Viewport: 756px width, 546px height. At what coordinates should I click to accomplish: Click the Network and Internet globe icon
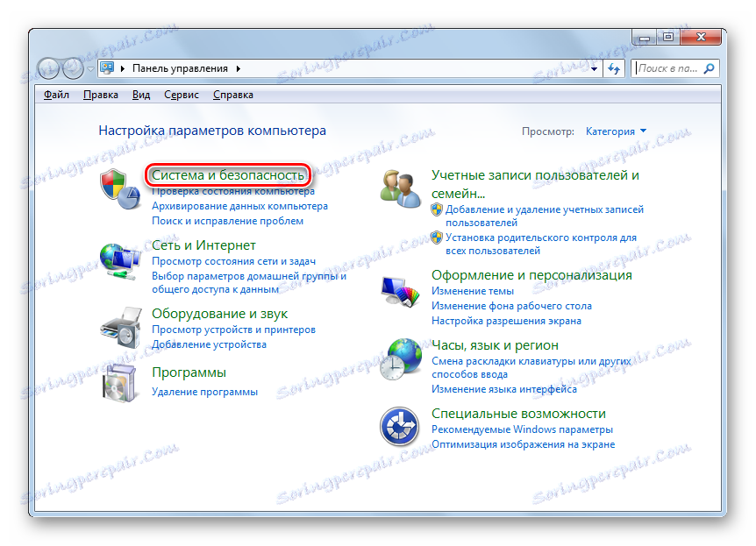tap(119, 261)
